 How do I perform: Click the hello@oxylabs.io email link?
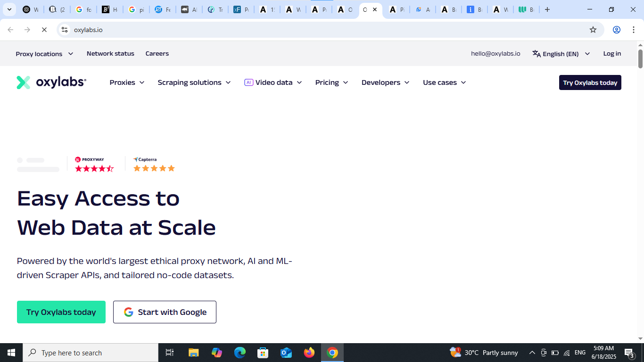pos(495,54)
